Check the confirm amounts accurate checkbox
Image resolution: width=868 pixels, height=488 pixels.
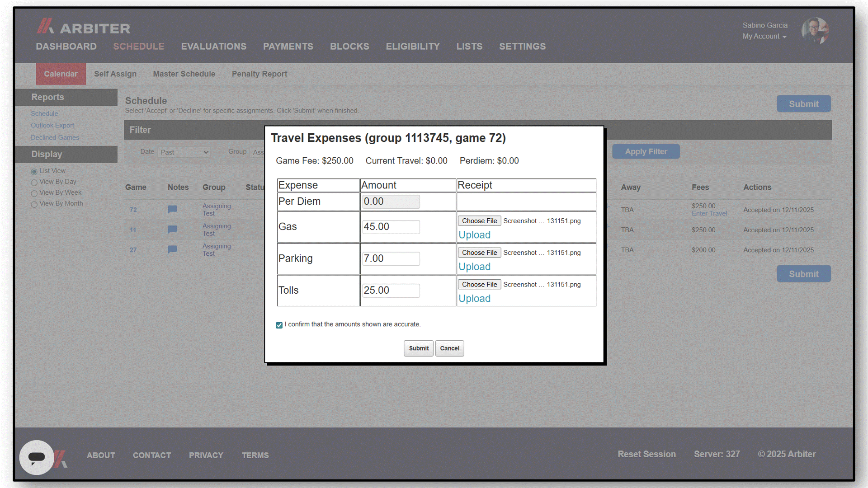(279, 325)
